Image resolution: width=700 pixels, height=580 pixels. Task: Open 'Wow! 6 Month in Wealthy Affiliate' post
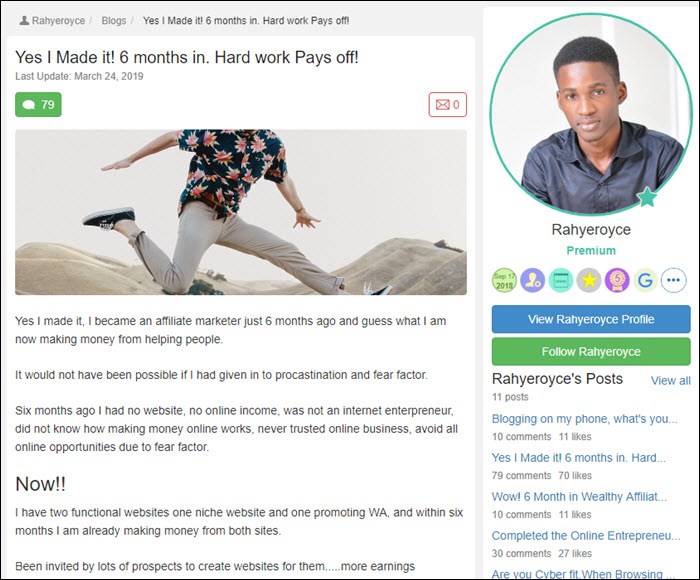[x=579, y=497]
